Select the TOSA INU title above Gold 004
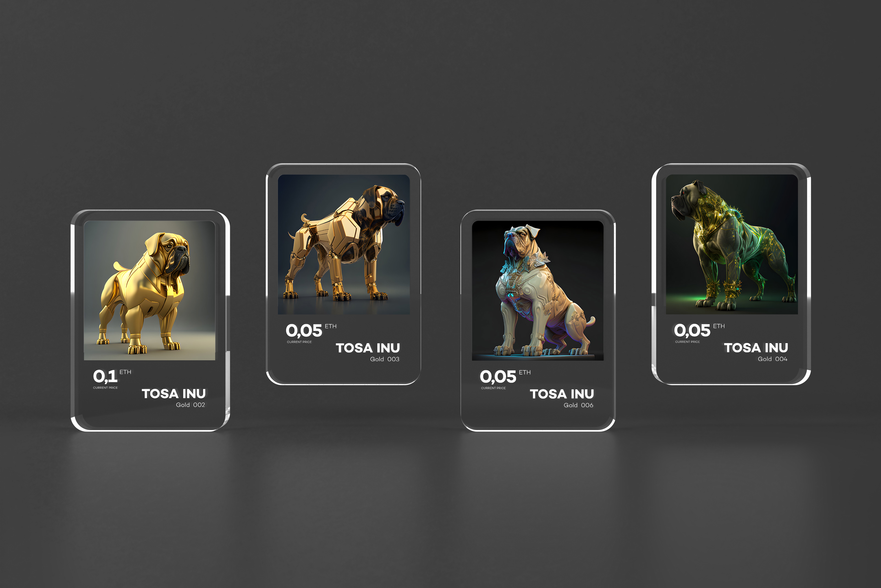This screenshot has height=588, width=881. pos(756,348)
